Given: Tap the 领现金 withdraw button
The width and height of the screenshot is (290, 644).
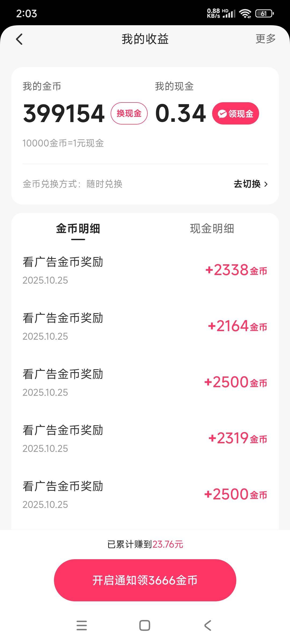Looking at the screenshot, I should [235, 114].
